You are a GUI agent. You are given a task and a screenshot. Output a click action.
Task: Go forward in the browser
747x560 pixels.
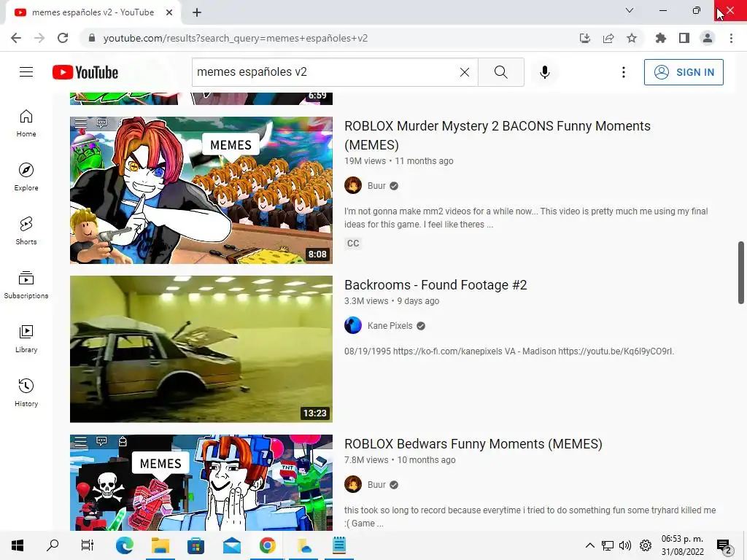tap(39, 38)
